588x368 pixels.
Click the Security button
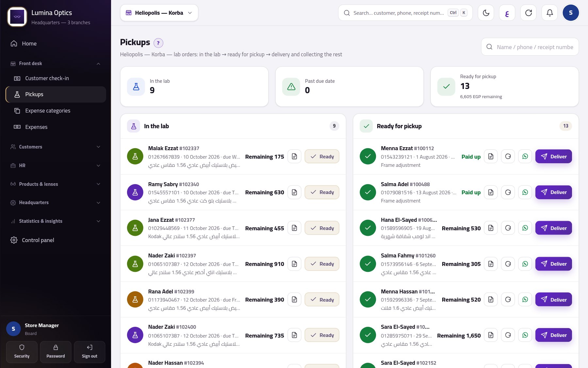click(22, 352)
